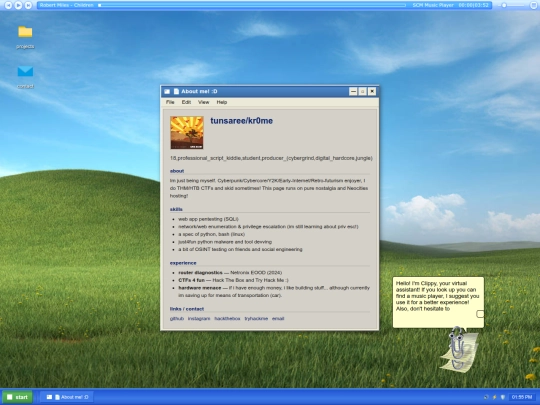Open the View menu
540x405 pixels.
tap(204, 102)
